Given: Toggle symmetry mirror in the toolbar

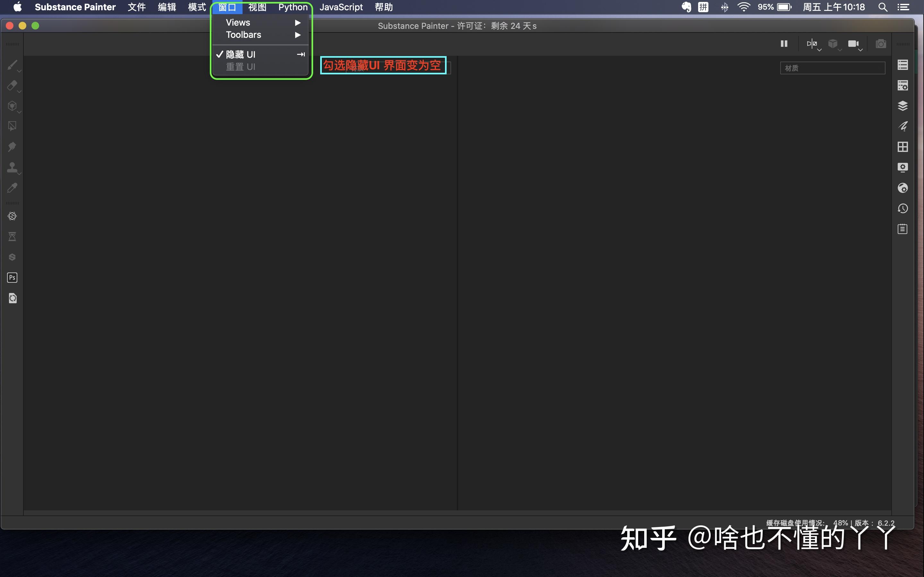Looking at the screenshot, I should point(811,44).
